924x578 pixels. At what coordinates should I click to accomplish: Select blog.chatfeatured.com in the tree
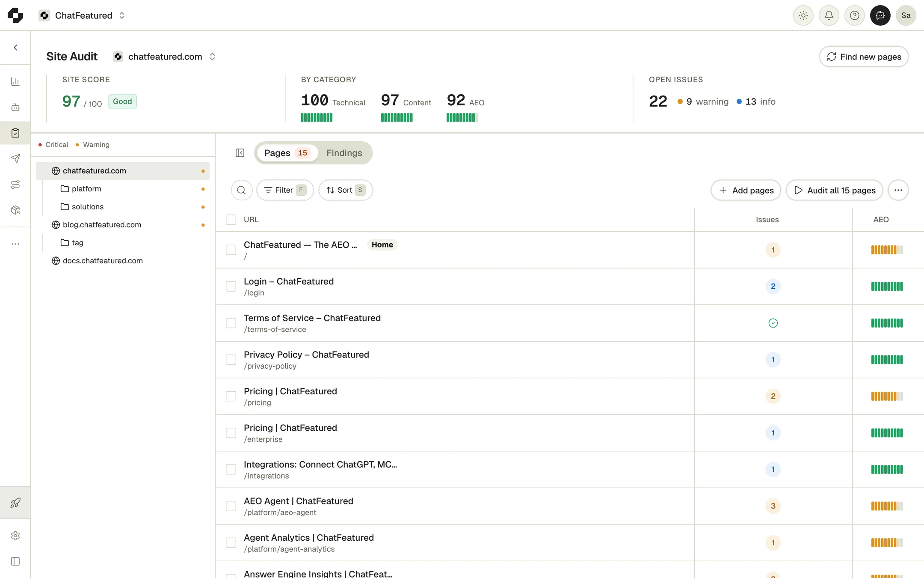(123, 225)
